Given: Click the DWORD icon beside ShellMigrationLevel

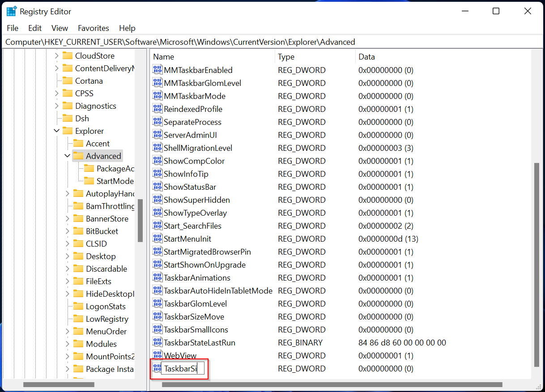Looking at the screenshot, I should point(157,148).
